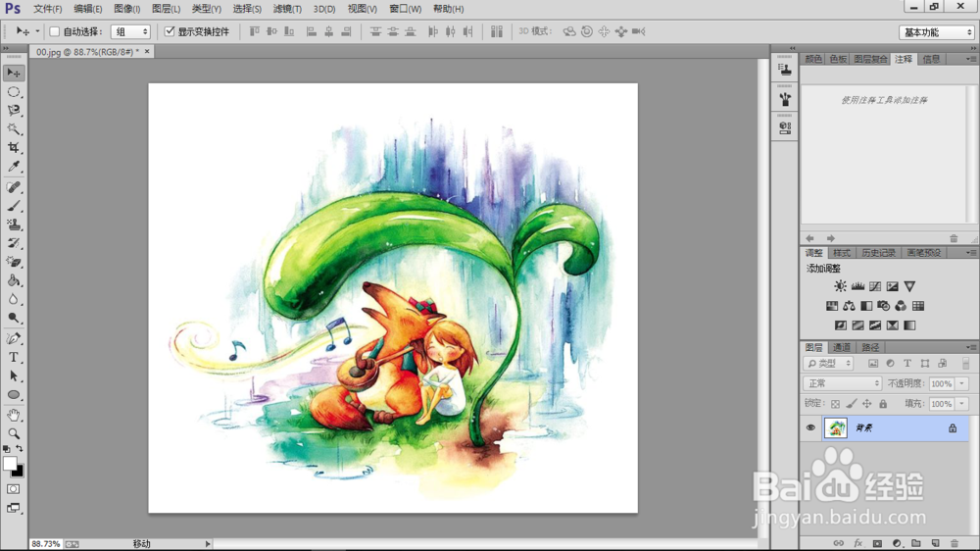Add a Levels adjustment

(x=857, y=286)
